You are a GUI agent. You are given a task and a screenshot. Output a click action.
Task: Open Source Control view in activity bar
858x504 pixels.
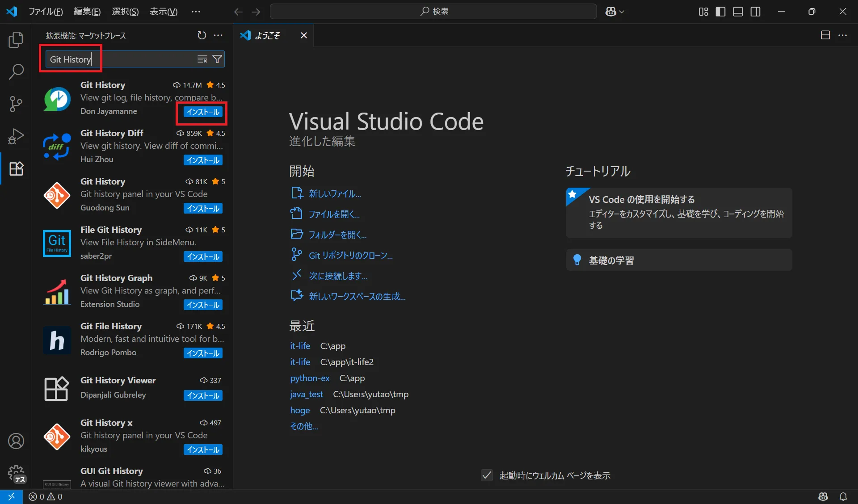(x=16, y=104)
